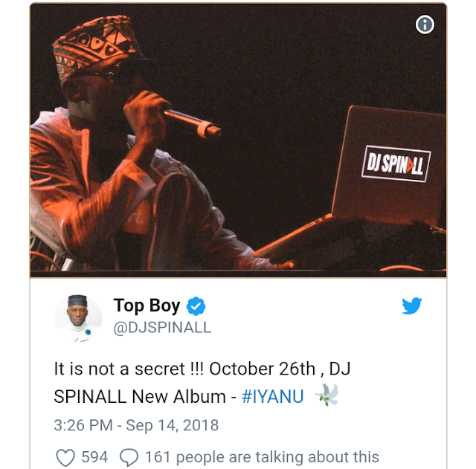Open '161 people are talking about this'
476x469 pixels.
(x=262, y=457)
